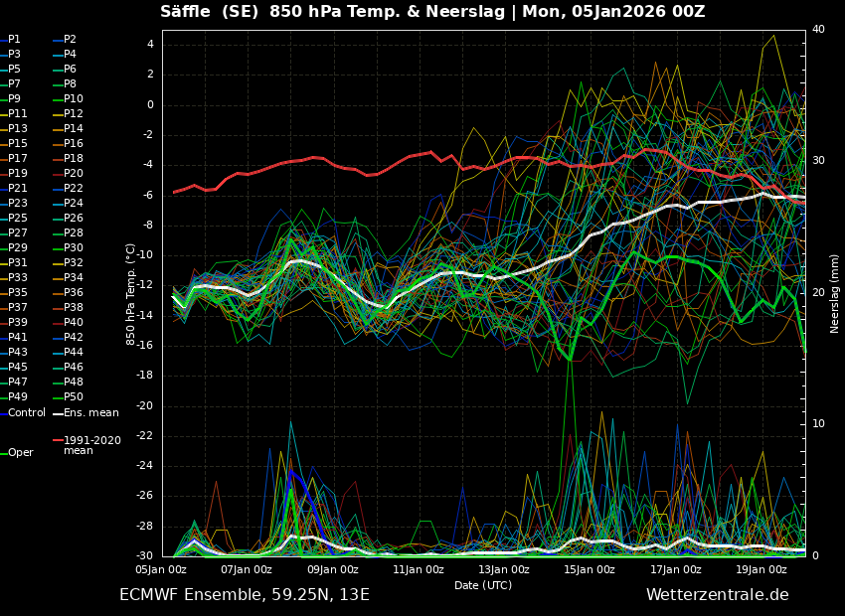Click the '09Jan 00z' date label
845x616 pixels.
pos(334,569)
